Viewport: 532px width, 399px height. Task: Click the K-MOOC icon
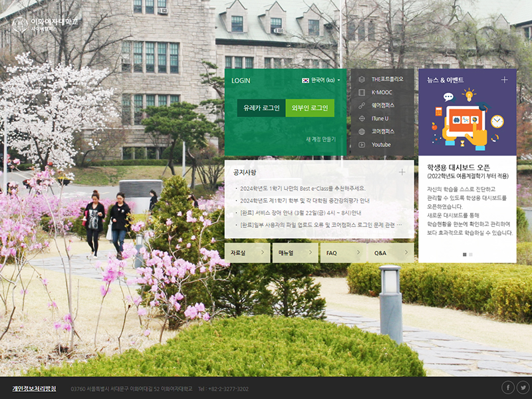(x=362, y=92)
